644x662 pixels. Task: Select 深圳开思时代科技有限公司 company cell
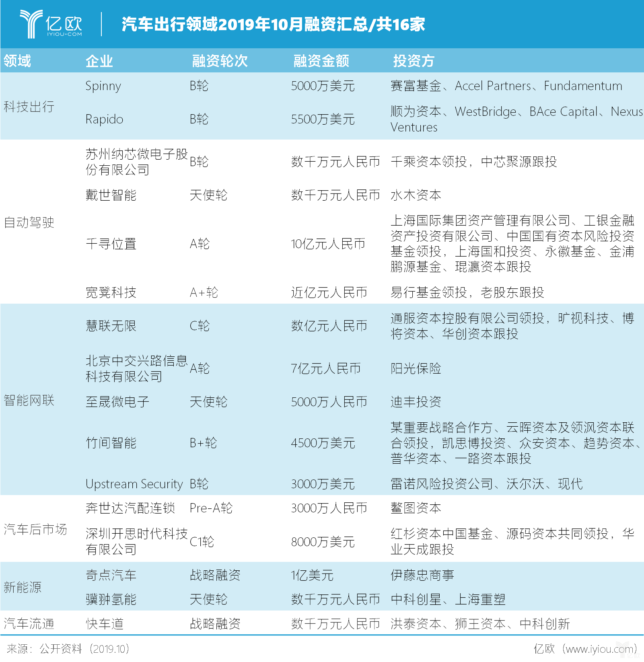(x=137, y=541)
